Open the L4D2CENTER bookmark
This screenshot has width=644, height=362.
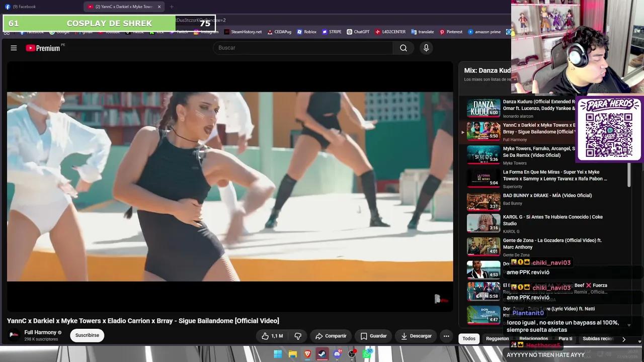pyautogui.click(x=390, y=32)
